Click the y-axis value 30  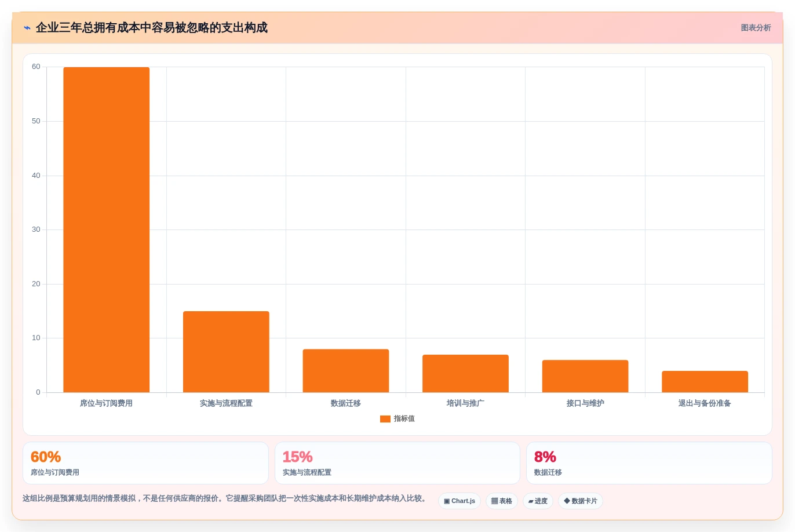pos(36,229)
